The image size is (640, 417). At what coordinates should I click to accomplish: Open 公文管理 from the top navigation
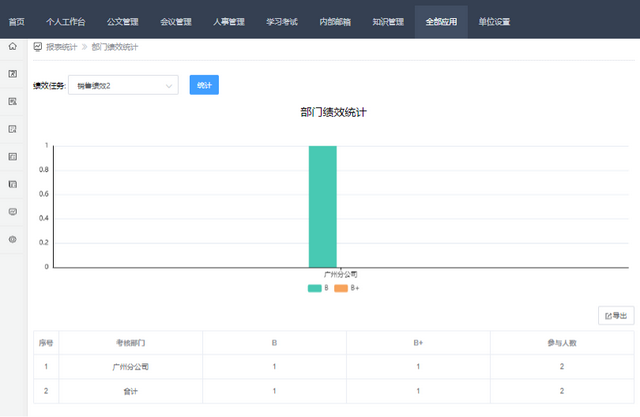(x=122, y=21)
